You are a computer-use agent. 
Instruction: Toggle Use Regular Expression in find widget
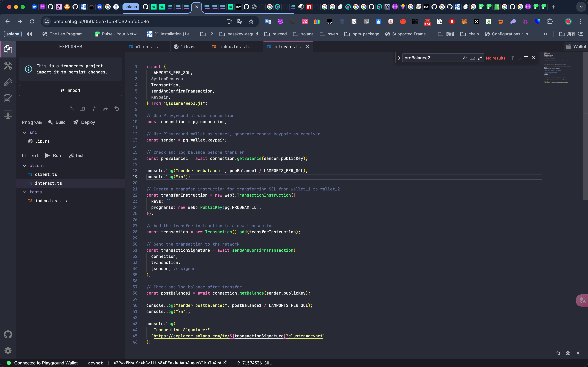point(480,58)
